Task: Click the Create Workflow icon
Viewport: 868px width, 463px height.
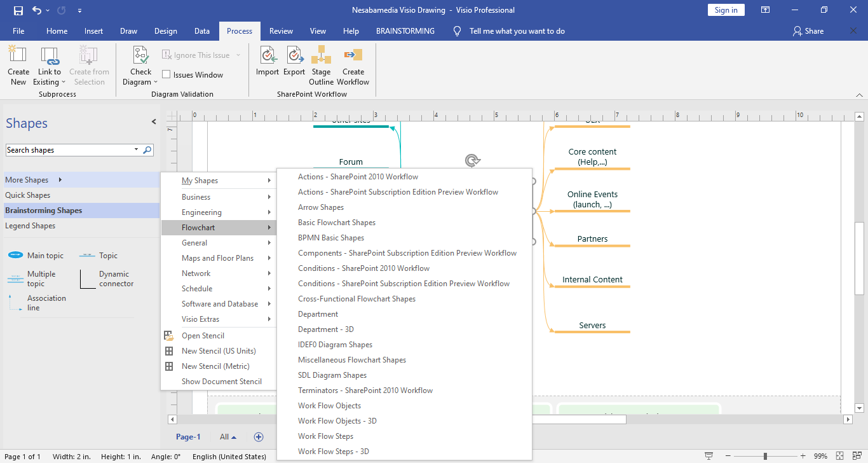Action: [353, 56]
